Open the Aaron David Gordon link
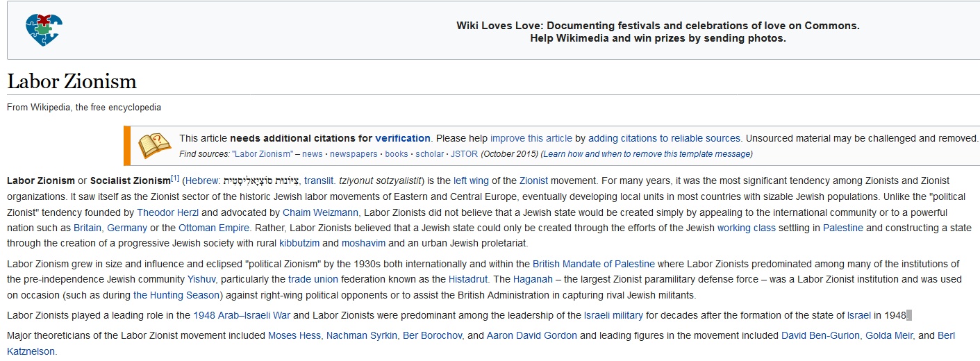980x361 pixels. 532,335
